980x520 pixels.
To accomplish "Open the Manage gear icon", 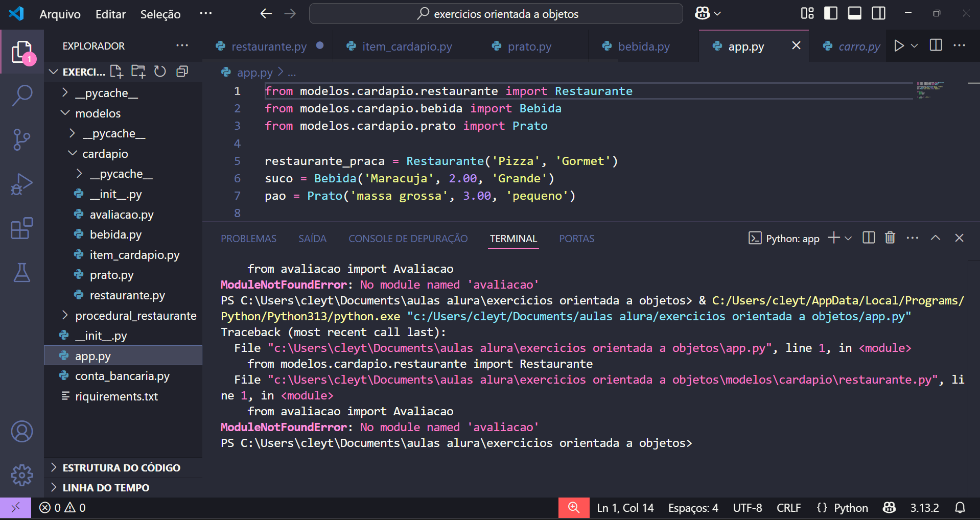I will point(22,476).
